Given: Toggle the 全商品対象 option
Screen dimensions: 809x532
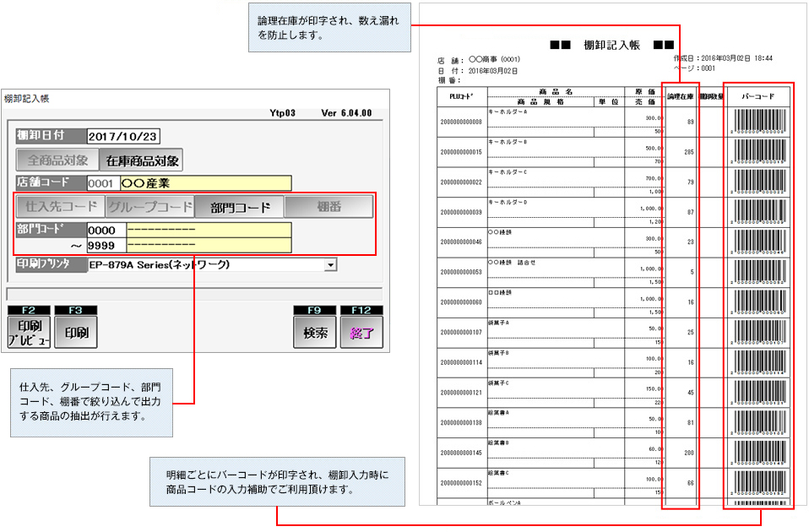Looking at the screenshot, I should [57, 160].
